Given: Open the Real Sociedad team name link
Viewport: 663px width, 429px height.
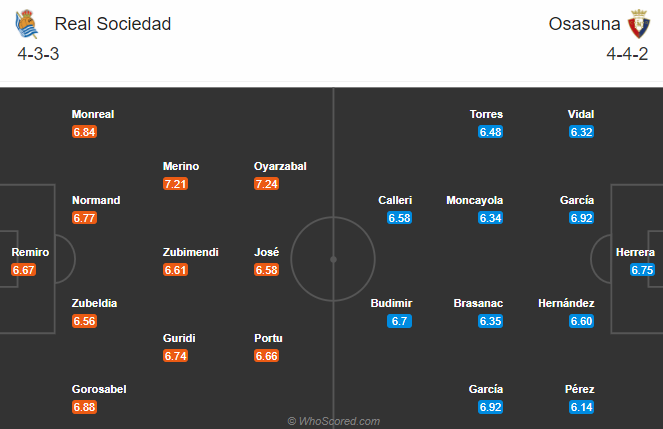Looking at the screenshot, I should pos(113,24).
